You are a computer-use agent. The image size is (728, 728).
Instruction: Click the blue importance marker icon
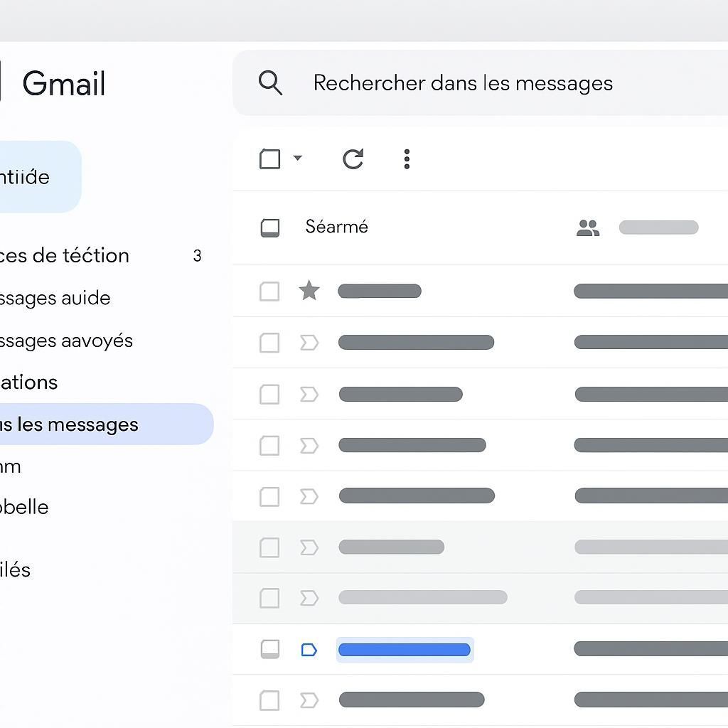309,650
